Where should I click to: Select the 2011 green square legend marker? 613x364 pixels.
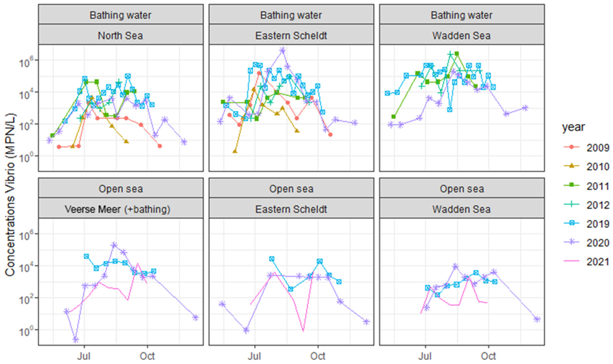[x=571, y=186]
